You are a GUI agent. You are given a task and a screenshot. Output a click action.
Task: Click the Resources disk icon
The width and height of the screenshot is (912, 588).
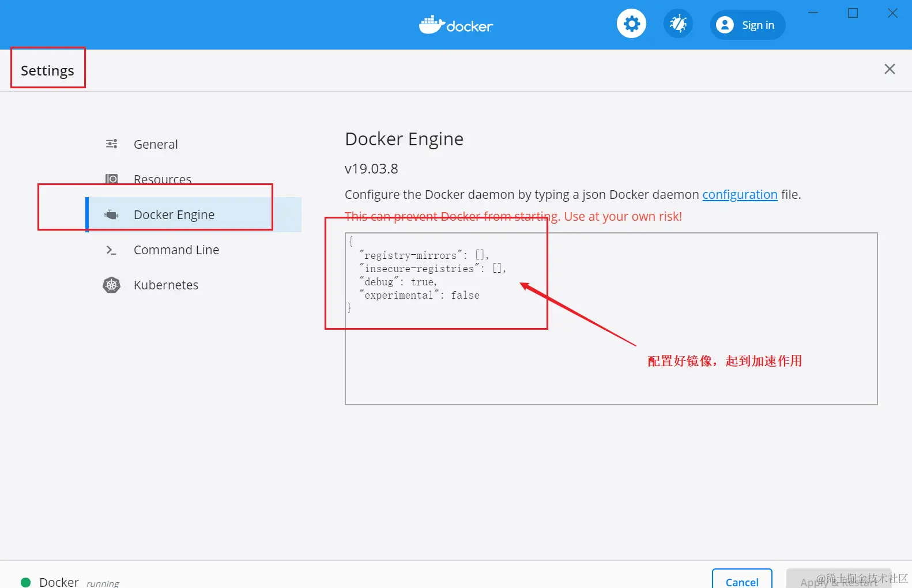tap(112, 179)
